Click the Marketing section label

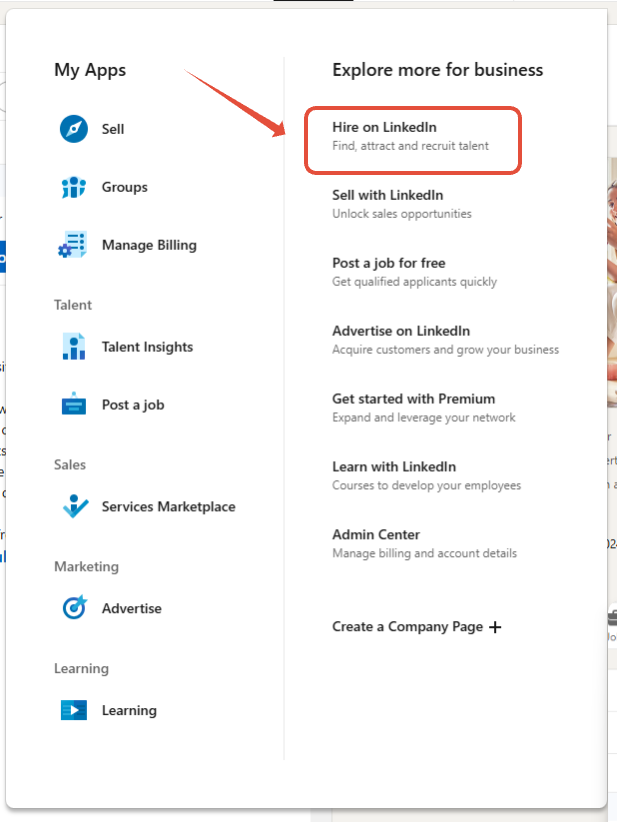click(x=86, y=567)
